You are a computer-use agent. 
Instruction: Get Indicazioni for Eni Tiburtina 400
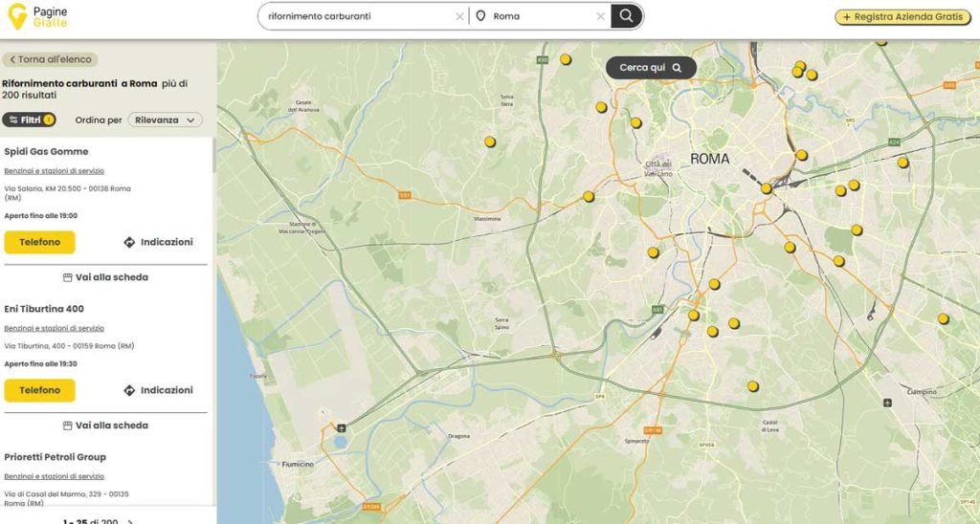pos(158,390)
